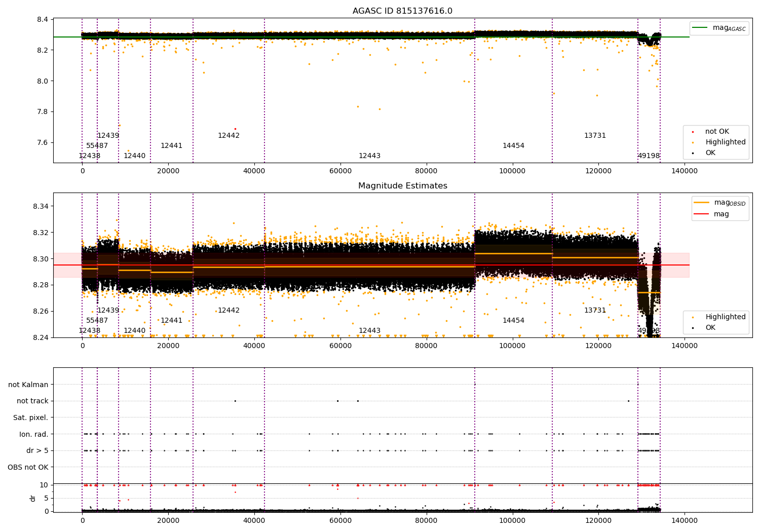
Task: Click the 'Ion. rad.' row label
Action: click(x=34, y=434)
